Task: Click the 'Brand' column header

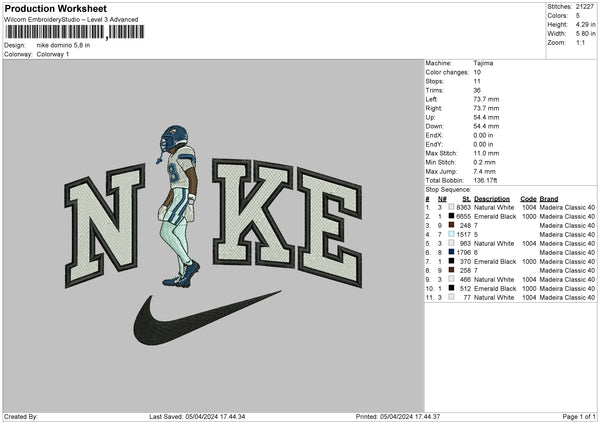Action: click(549, 199)
